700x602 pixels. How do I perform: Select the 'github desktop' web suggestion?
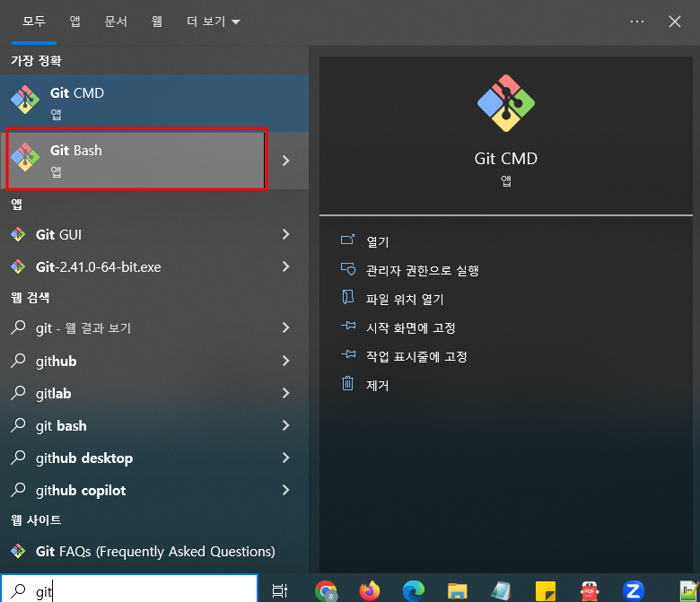[x=136, y=458]
